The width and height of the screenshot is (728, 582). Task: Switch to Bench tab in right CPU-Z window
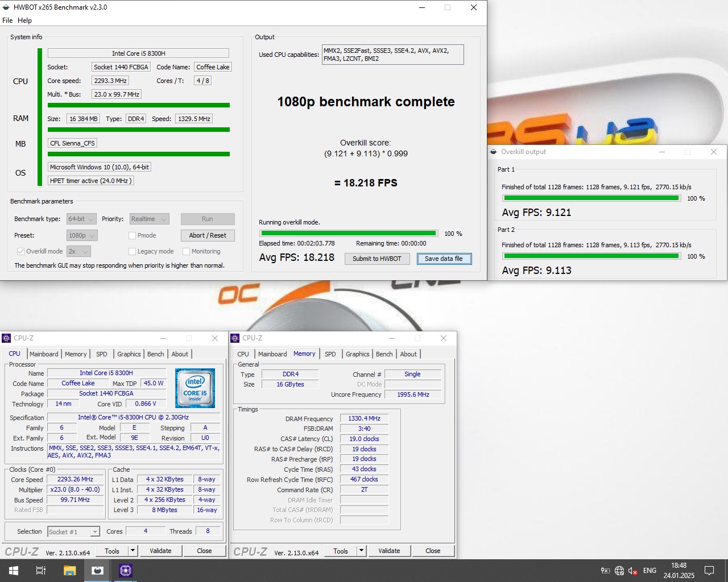coord(384,354)
